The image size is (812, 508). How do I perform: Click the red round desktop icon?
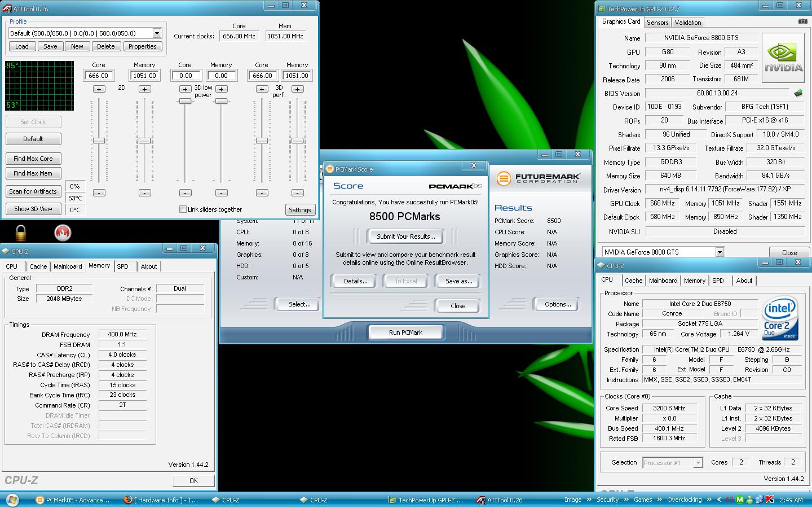[x=63, y=233]
